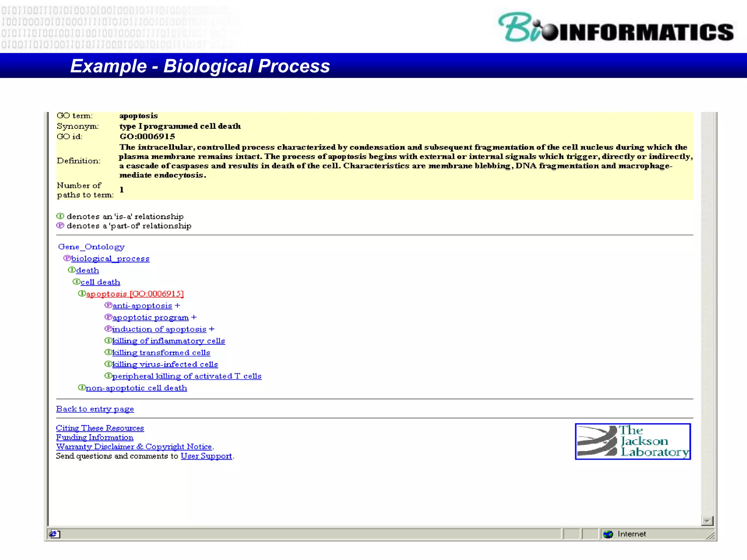Follow the death term link
The height and width of the screenshot is (560, 747).
click(x=88, y=271)
